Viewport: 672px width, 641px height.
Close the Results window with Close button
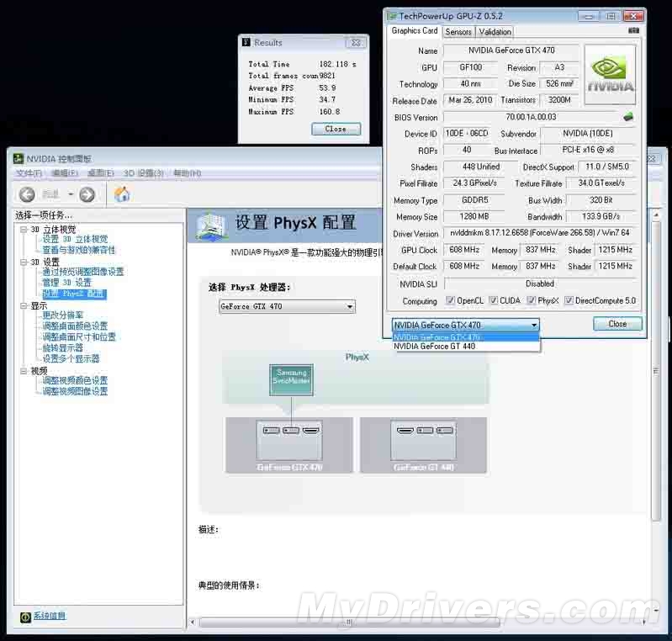tap(336, 129)
